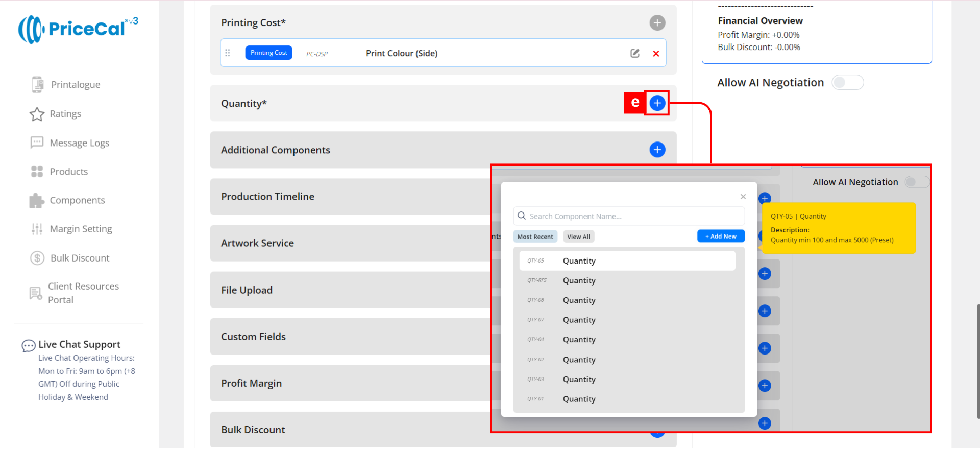Expand the Production Timeline section

267,197
